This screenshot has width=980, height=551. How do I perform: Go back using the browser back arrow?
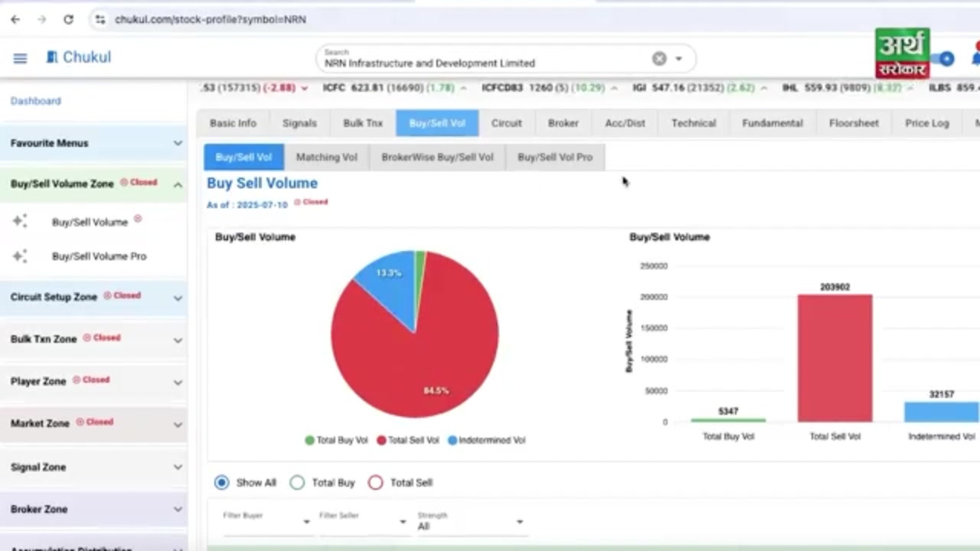(15, 19)
